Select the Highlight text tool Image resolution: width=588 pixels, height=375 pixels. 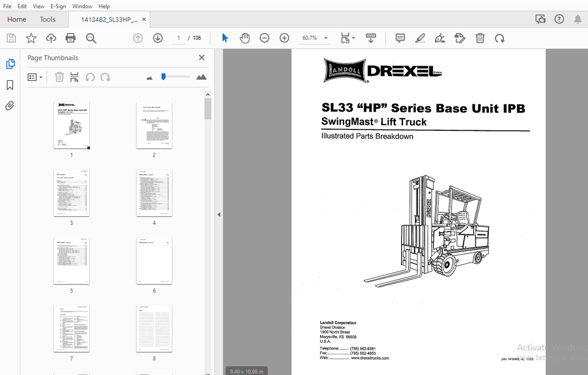point(420,38)
